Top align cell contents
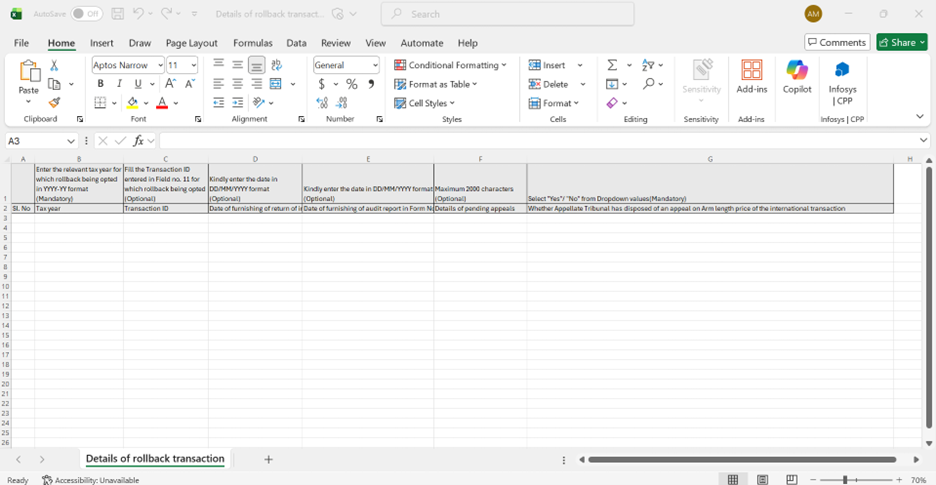Viewport: 936px width, 485px height. pos(219,65)
